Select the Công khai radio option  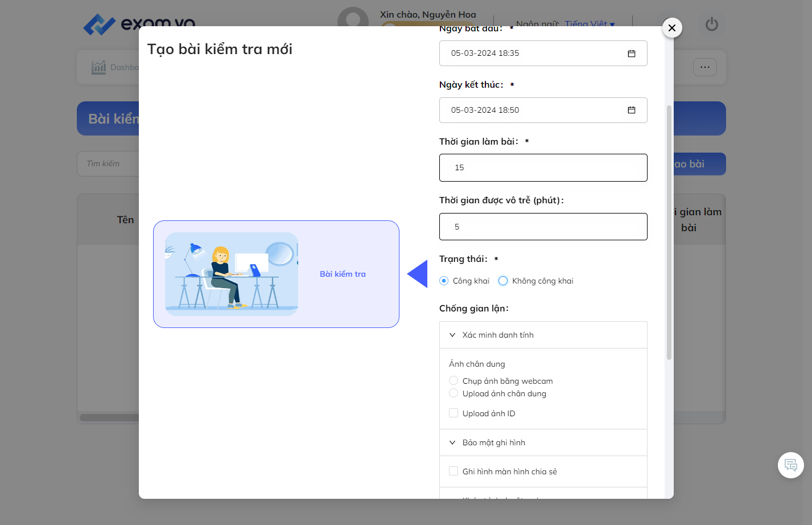444,281
